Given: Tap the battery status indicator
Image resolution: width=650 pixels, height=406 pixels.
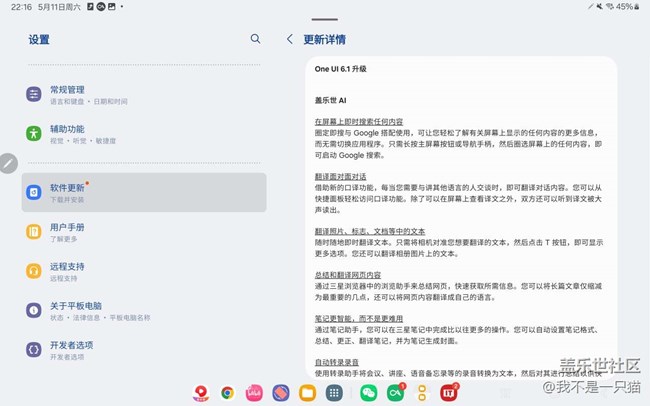Looking at the screenshot, I should click(625, 6).
